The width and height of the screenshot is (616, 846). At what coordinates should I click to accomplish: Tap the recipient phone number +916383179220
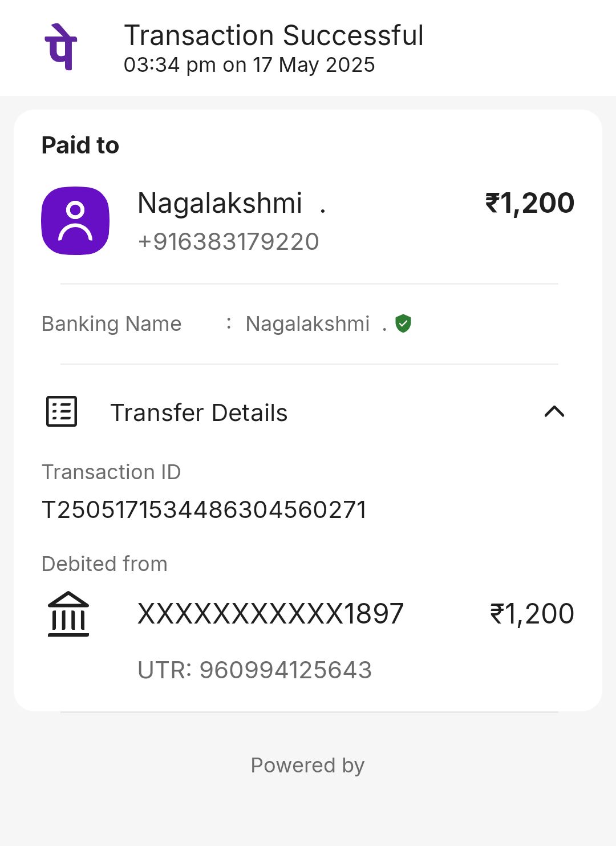tap(228, 241)
